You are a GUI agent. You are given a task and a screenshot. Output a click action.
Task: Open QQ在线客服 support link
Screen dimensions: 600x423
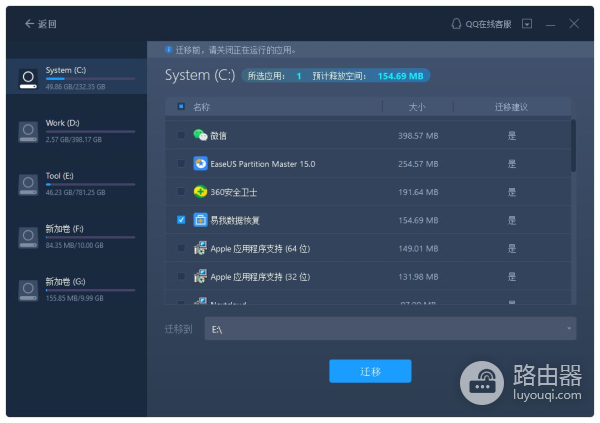point(488,24)
